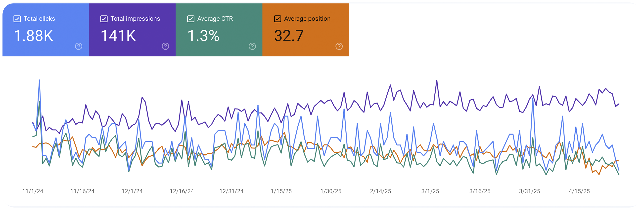Click the 12/31/24 date on the axis
Screen dimensions: 644x211
point(231,191)
